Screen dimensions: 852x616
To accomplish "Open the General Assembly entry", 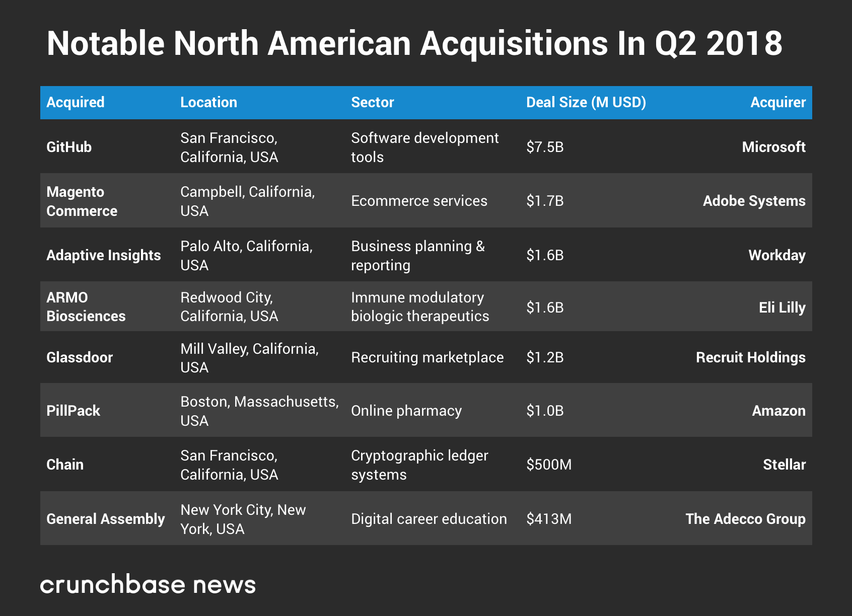I will 106,519.
